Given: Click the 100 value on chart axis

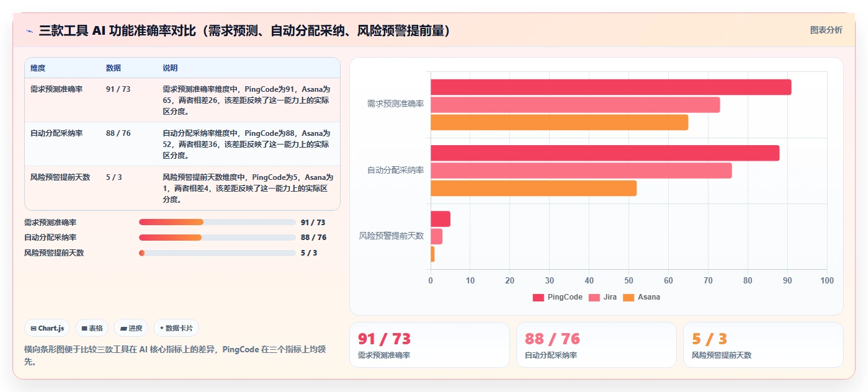Looking at the screenshot, I should point(827,280).
